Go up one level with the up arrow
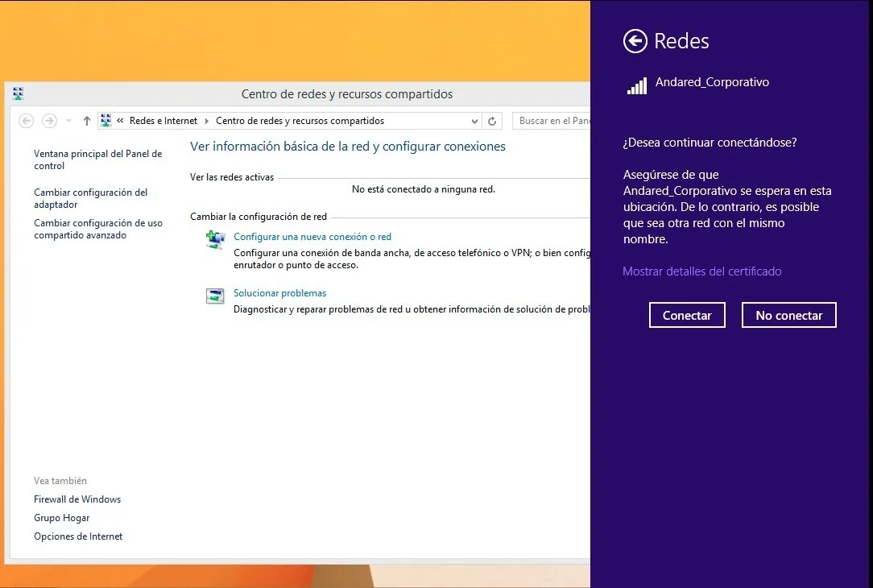This screenshot has height=588, width=873. pyautogui.click(x=86, y=121)
